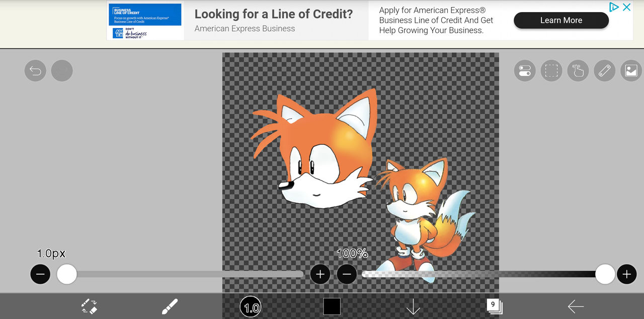Open the Selection tool
The image size is (644, 319).
pyautogui.click(x=551, y=70)
